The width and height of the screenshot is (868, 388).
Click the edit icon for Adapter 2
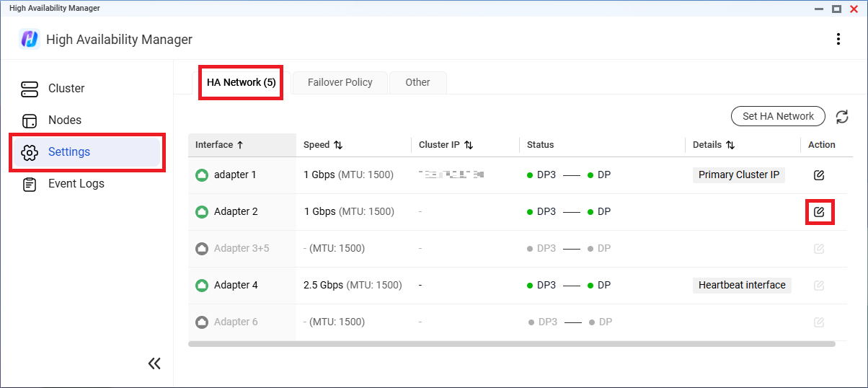pyautogui.click(x=819, y=212)
